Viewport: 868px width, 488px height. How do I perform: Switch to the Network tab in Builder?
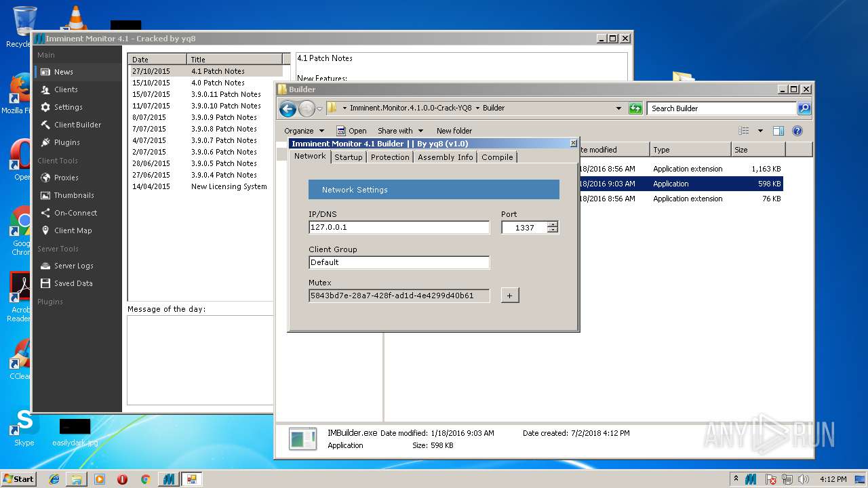310,156
